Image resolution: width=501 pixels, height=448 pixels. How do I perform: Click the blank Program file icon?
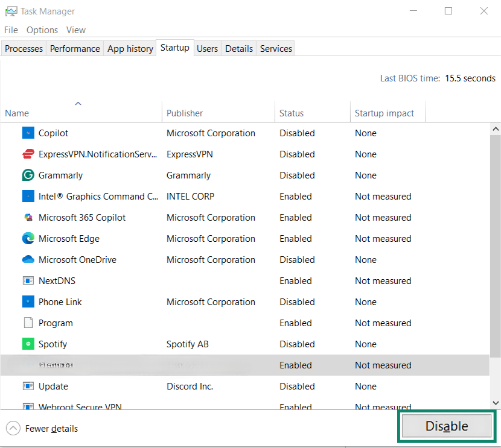pos(28,323)
